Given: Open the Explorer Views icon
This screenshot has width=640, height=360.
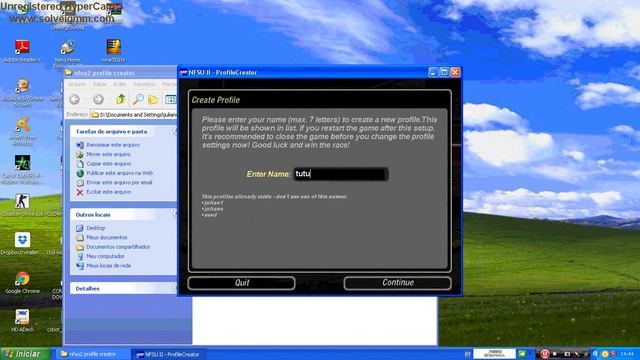Looking at the screenshot, I should point(171,99).
